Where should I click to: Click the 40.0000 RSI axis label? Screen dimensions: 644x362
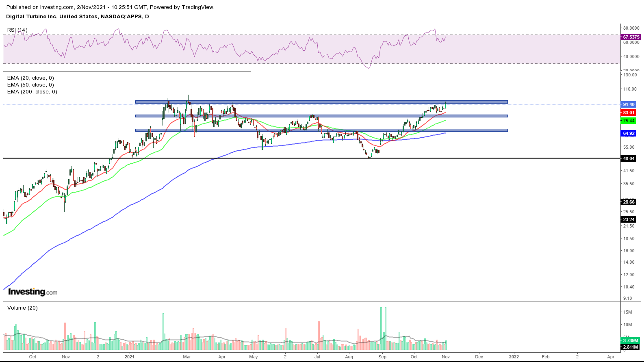click(x=631, y=56)
